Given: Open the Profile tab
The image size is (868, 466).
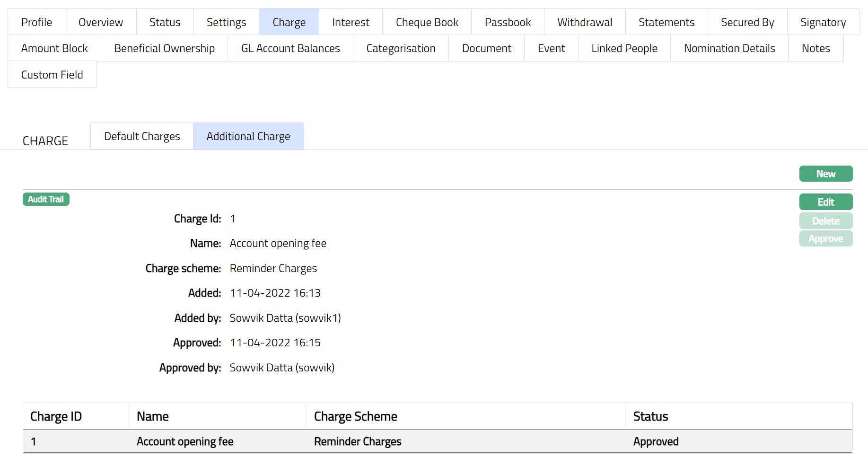Looking at the screenshot, I should point(36,22).
